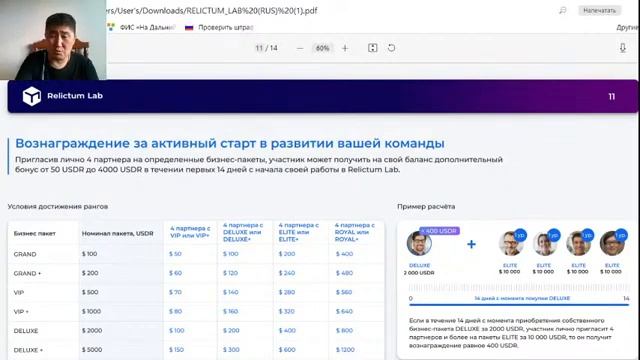Open the Проверить штраф bookmark

(x=219, y=27)
